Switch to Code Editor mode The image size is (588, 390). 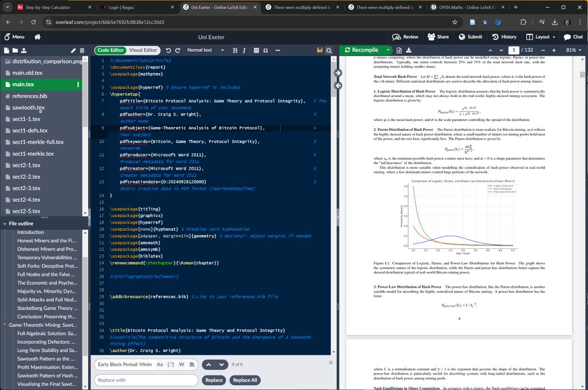(111, 50)
